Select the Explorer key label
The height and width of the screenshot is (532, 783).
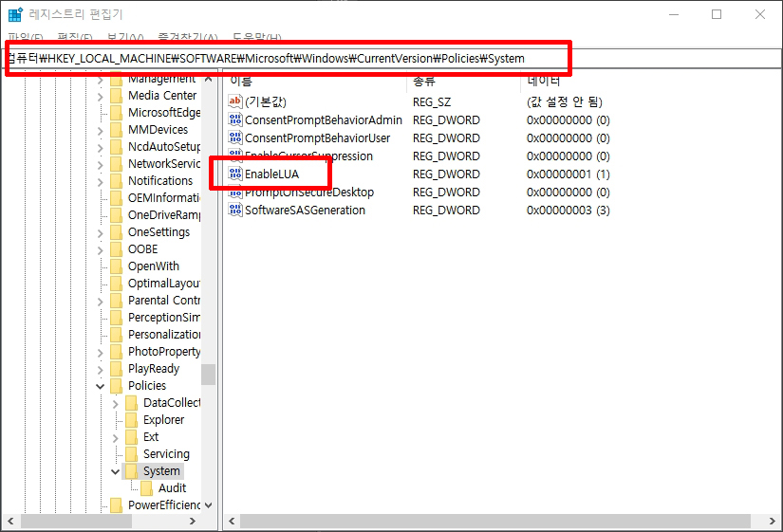pos(164,420)
